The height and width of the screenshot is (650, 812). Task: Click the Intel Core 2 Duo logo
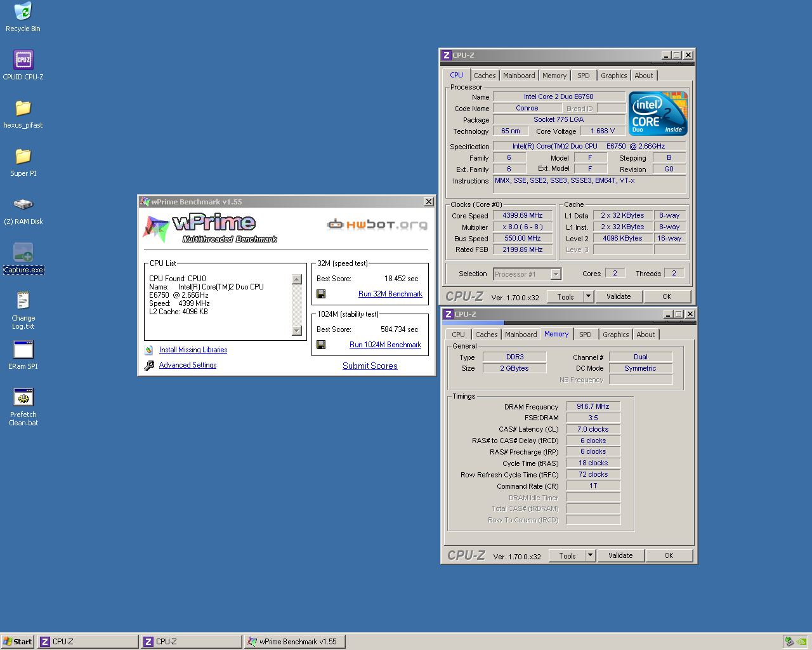pyautogui.click(x=658, y=114)
